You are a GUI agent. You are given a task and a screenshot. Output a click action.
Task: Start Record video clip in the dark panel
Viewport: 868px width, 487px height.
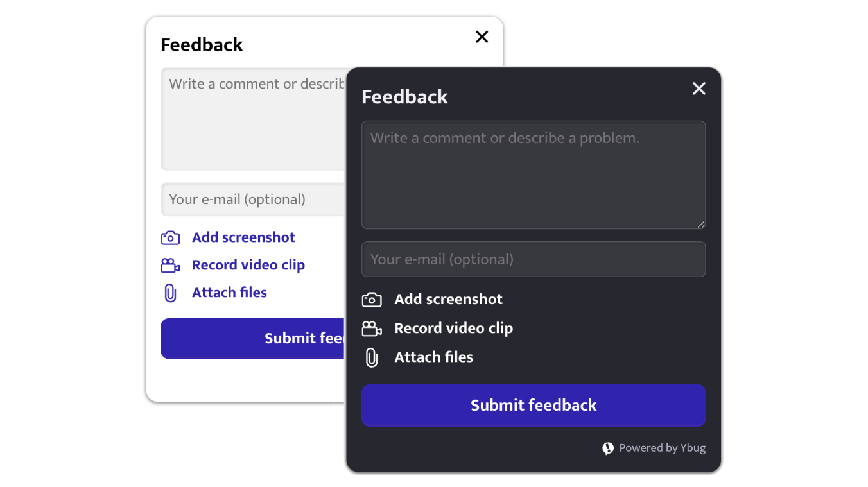pyautogui.click(x=453, y=328)
